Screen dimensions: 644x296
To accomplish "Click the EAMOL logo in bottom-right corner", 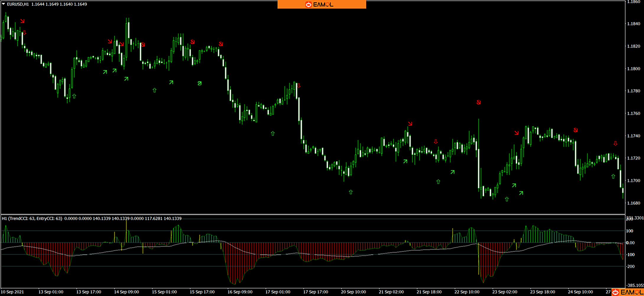I will point(627,292).
